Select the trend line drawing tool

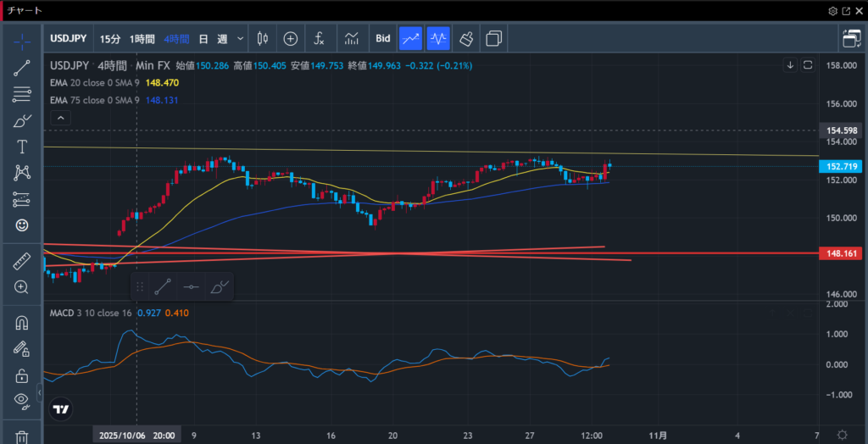[22, 68]
